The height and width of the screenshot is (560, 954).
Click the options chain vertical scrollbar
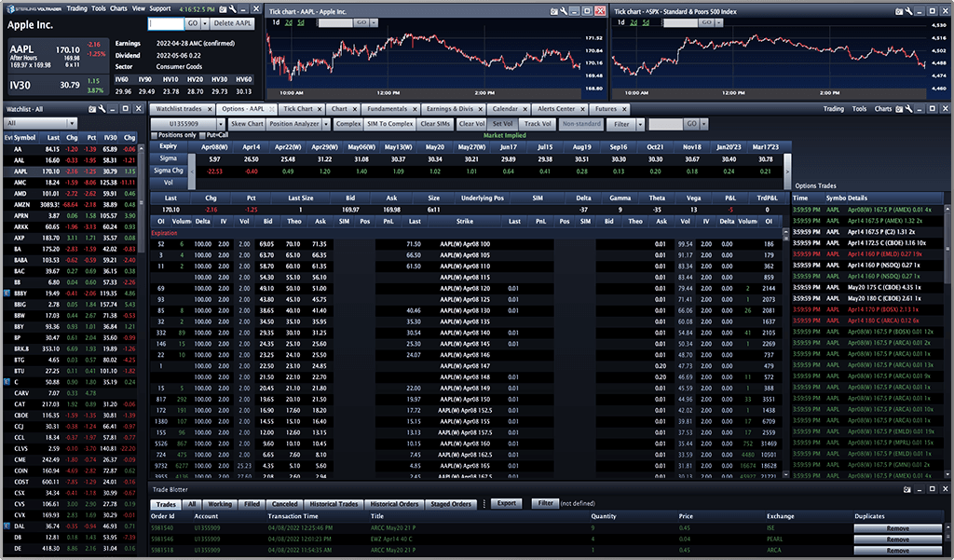(785, 353)
